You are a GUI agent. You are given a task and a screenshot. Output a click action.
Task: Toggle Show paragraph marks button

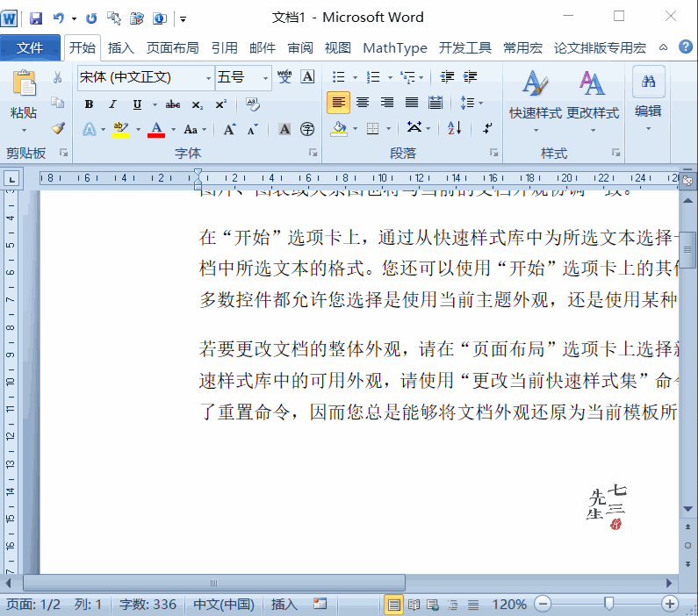[x=487, y=128]
